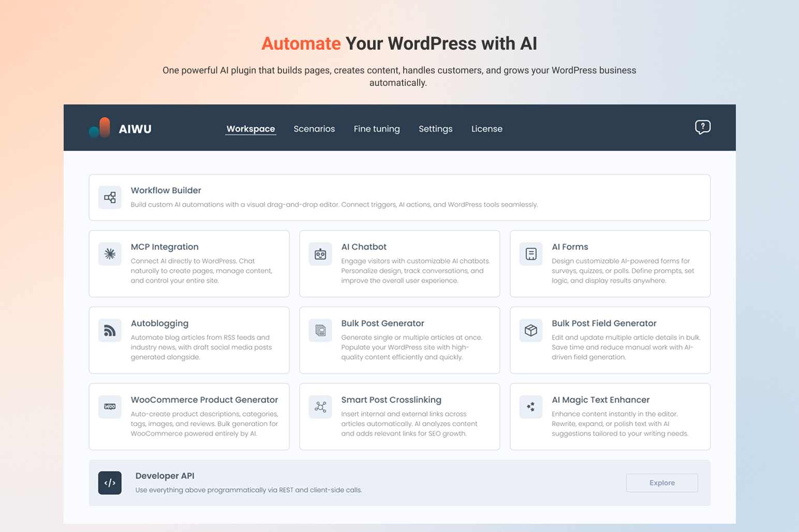Switch to the Scenarios tab
The height and width of the screenshot is (532, 799).
314,129
